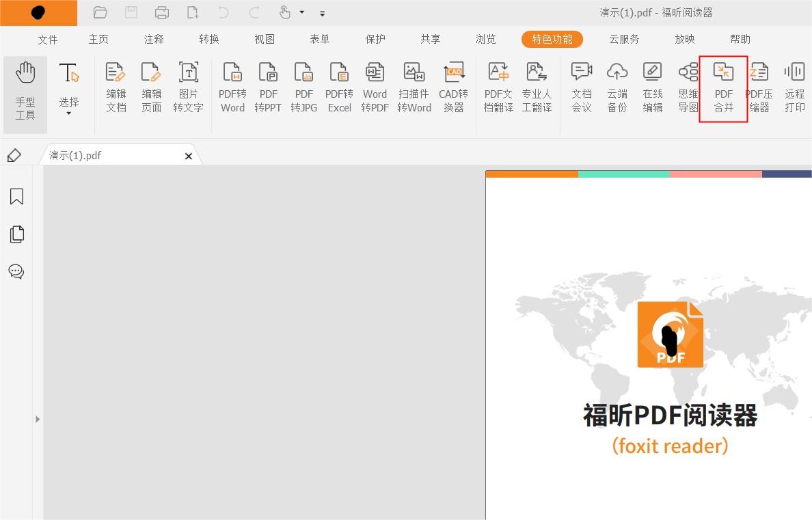The height and width of the screenshot is (520, 812).
Task: Launch the CAD转换器 converter
Action: (x=453, y=87)
